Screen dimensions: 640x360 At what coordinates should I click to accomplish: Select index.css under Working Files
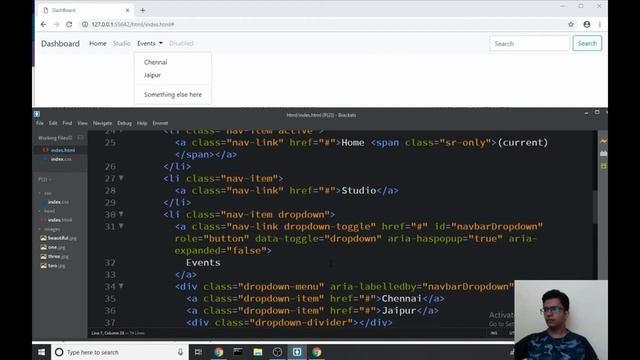pyautogui.click(x=60, y=159)
